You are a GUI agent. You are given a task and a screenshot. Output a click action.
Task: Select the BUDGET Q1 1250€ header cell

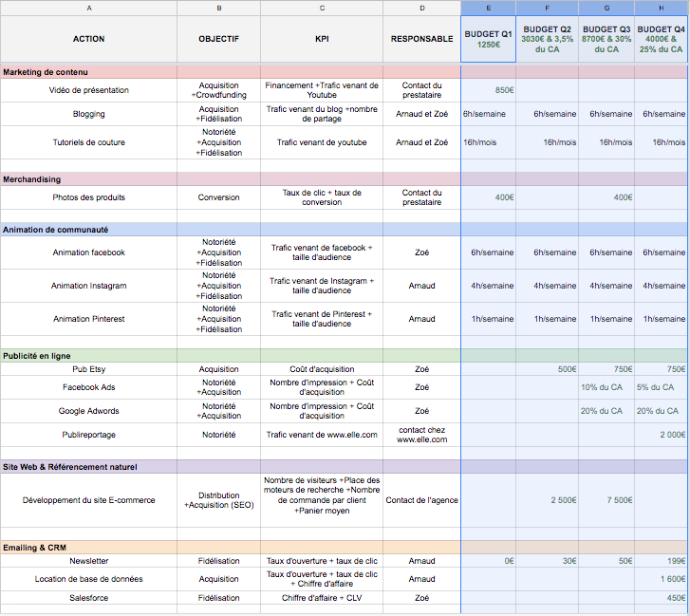(x=488, y=39)
